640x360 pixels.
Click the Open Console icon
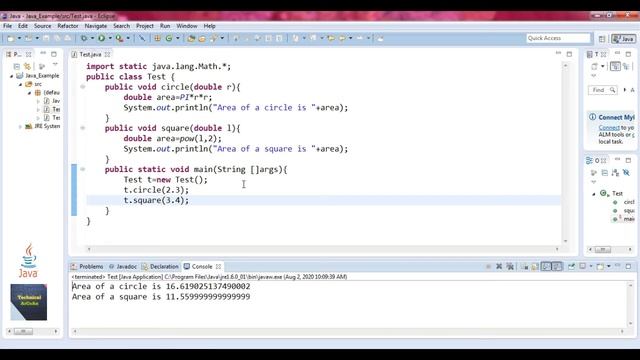[x=600, y=267]
